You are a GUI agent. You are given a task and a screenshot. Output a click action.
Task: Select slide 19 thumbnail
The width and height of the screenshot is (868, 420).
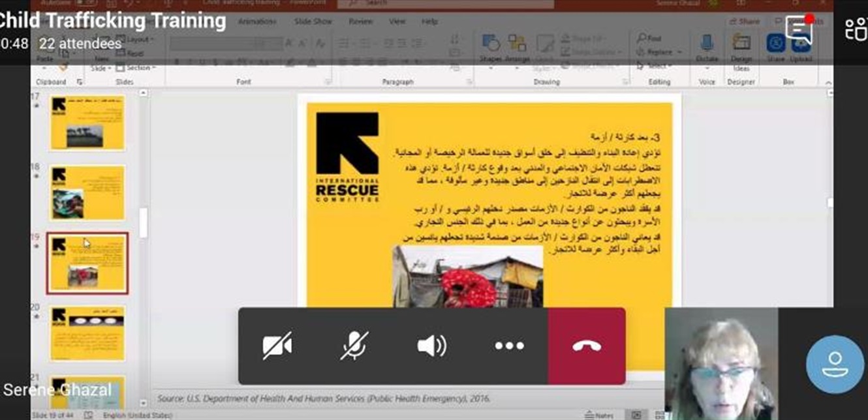point(87,263)
